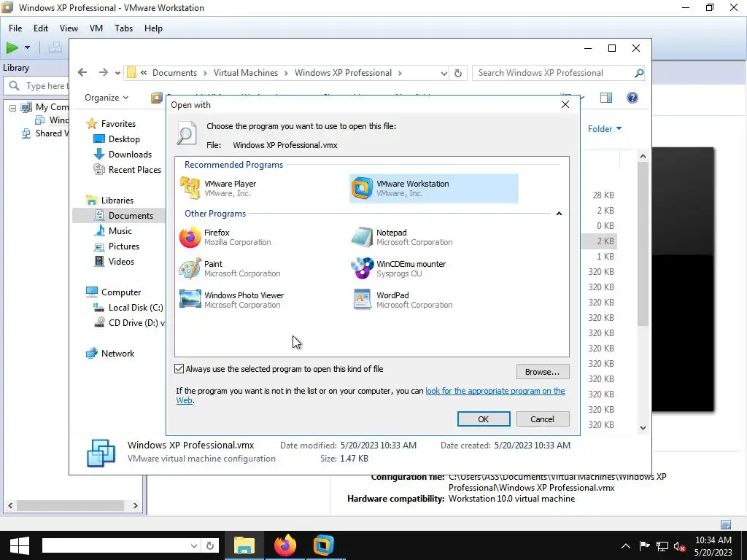Click the VMware power on play icon
The image size is (747, 560).
coord(12,47)
